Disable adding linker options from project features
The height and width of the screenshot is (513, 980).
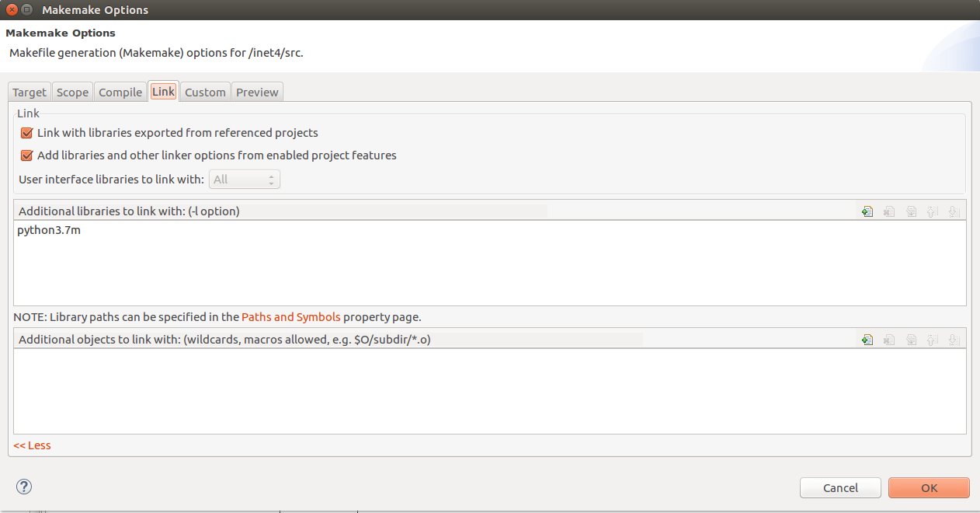pos(26,155)
